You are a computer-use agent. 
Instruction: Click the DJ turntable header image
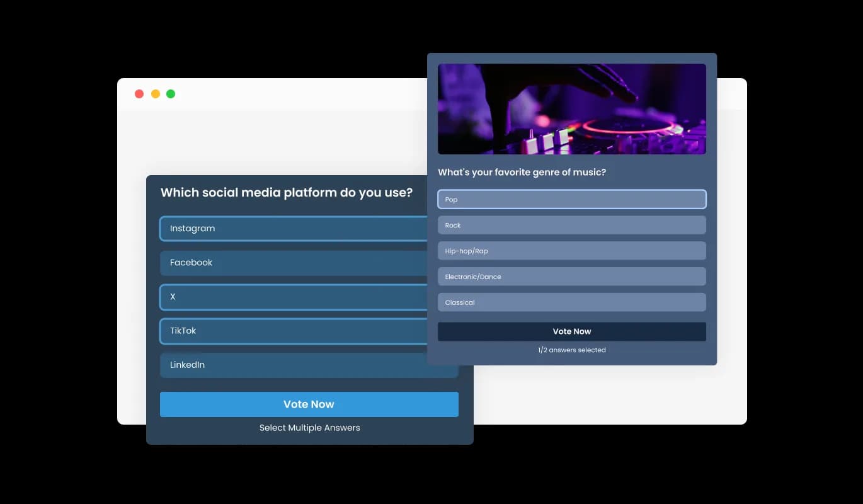pos(571,108)
